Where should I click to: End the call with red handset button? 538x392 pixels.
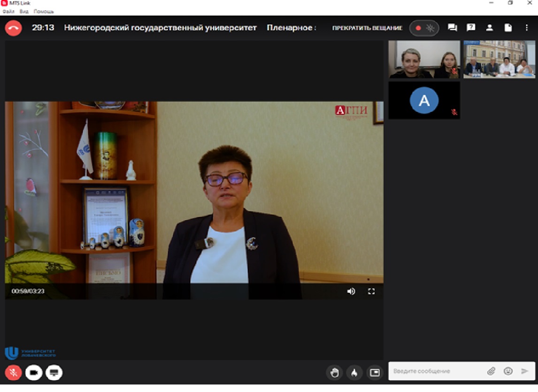[13, 28]
